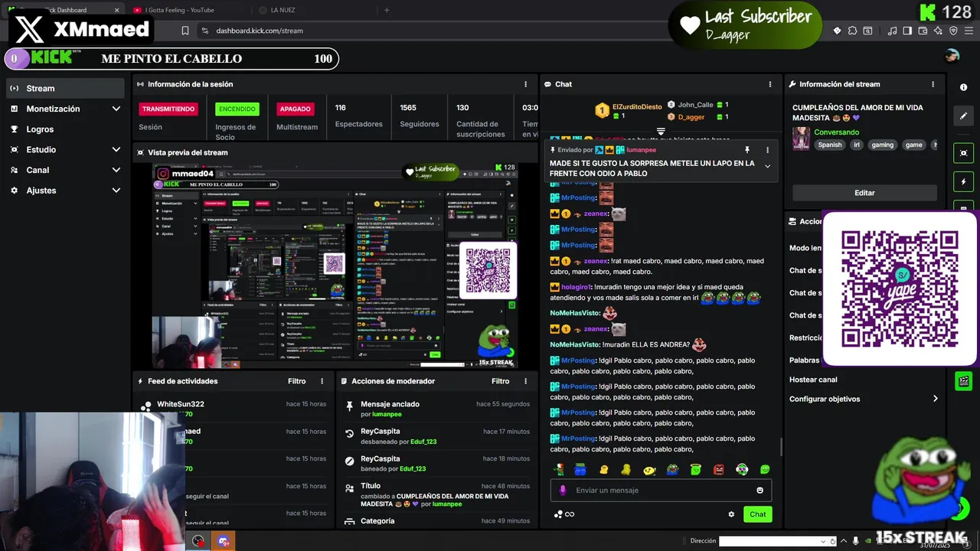Toggle the Ingresos de Socio ENCENDIDO badge
The image size is (980, 551).
tap(237, 109)
